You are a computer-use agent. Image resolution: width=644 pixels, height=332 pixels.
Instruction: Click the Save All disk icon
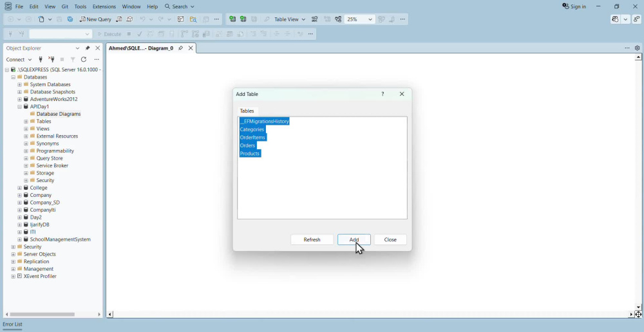70,19
